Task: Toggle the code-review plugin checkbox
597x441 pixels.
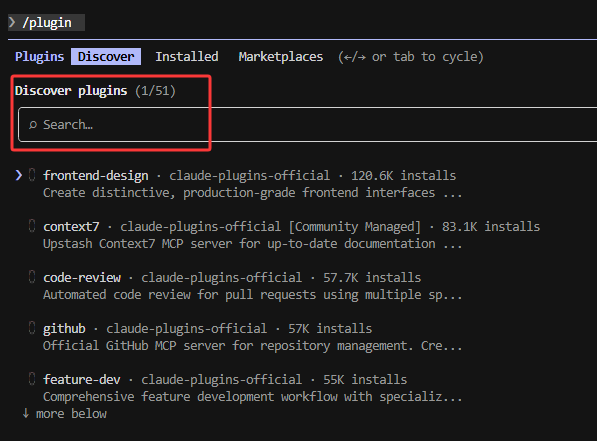Action: click(32, 277)
